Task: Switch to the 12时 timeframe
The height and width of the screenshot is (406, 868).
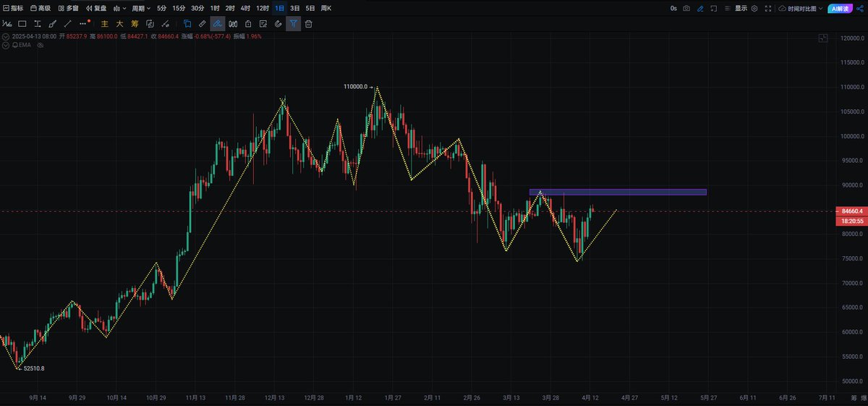Action: point(263,8)
